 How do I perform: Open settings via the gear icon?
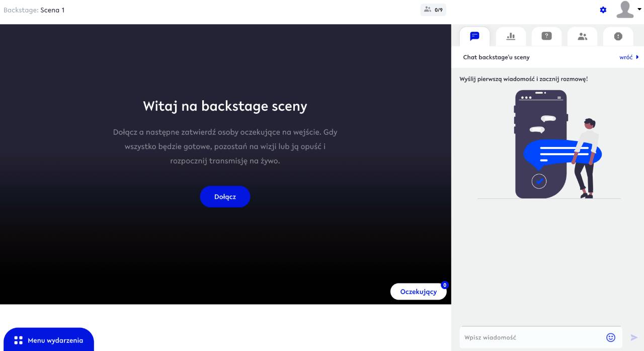(603, 10)
